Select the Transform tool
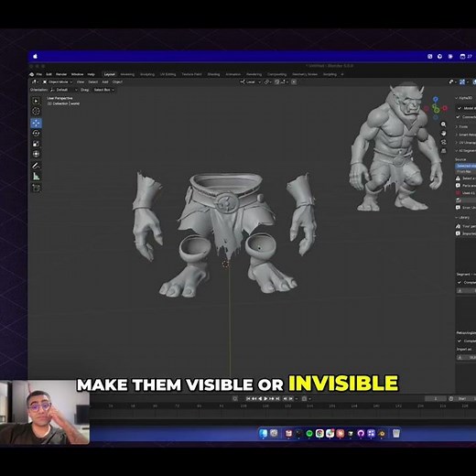 [x=36, y=154]
